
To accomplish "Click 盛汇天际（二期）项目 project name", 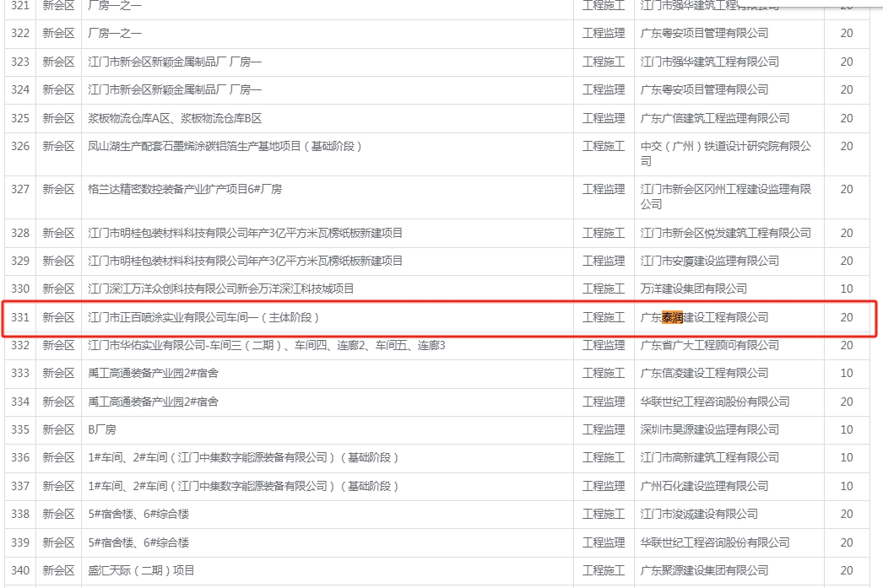I will (x=141, y=570).
